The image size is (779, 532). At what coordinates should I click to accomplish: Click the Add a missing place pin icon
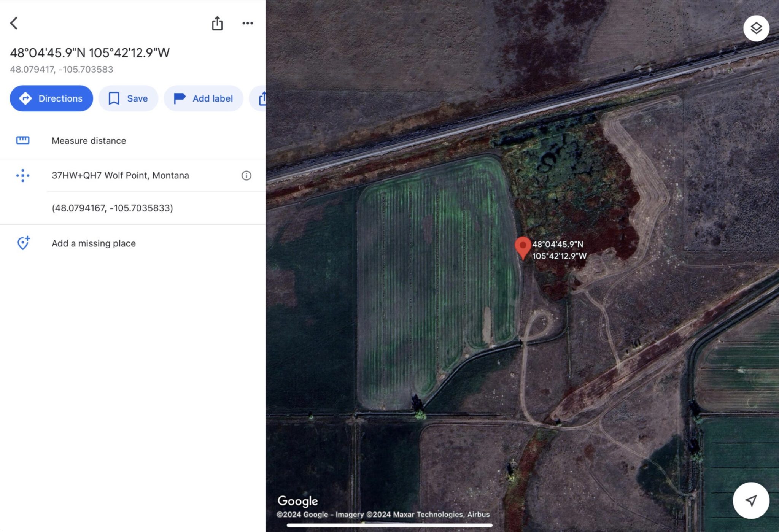pyautogui.click(x=23, y=243)
